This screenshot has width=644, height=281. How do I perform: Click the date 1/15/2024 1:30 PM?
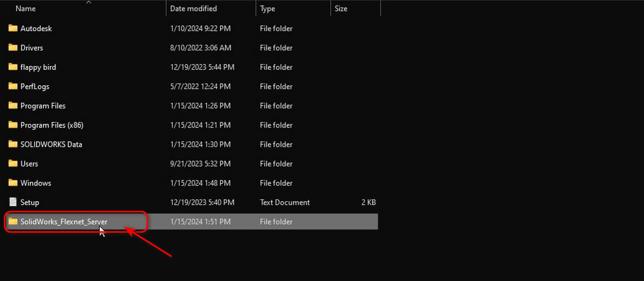(200, 144)
